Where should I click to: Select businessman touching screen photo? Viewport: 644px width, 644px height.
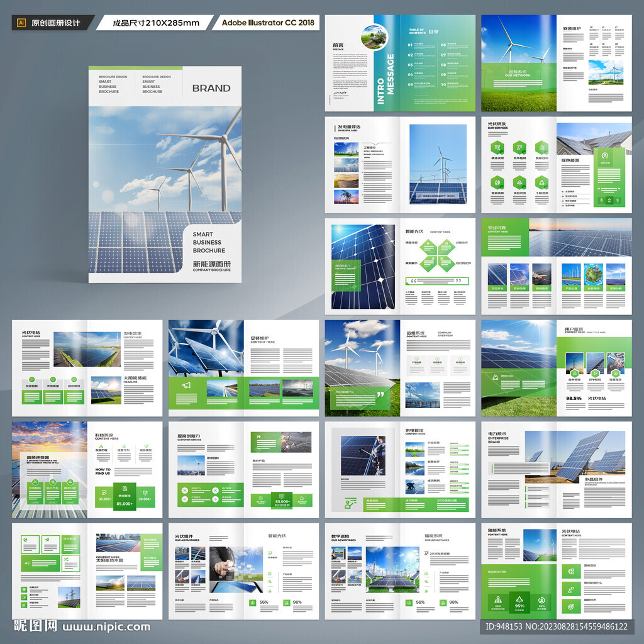pos(236,569)
